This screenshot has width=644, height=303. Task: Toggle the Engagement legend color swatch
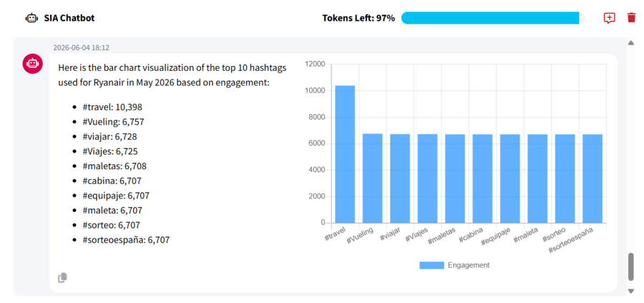[431, 265]
